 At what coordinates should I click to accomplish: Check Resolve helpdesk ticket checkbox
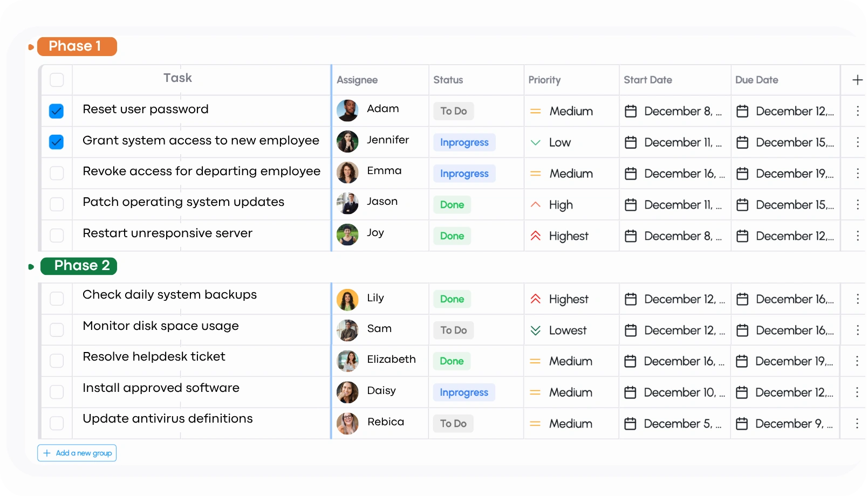point(57,361)
